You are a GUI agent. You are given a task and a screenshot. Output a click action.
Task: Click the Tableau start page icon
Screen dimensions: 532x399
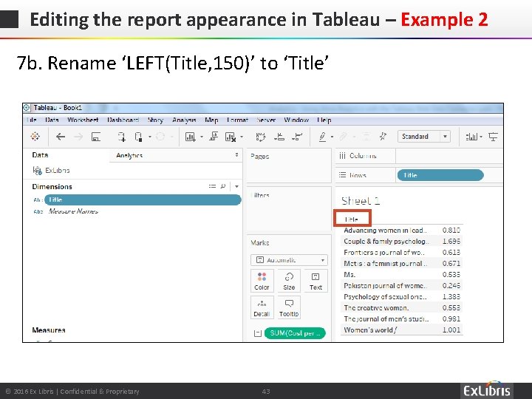coord(35,137)
